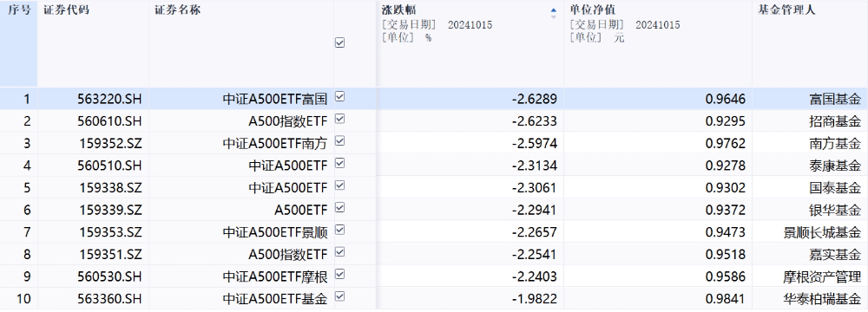
Task: Toggle checkbox for 中证A500ETF摩根 row
Action: point(340,274)
